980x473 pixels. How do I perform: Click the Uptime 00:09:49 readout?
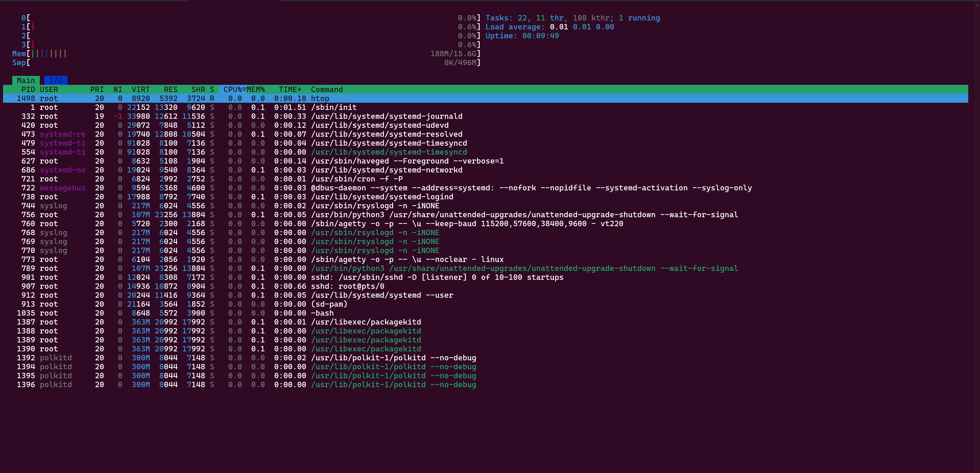tap(522, 36)
